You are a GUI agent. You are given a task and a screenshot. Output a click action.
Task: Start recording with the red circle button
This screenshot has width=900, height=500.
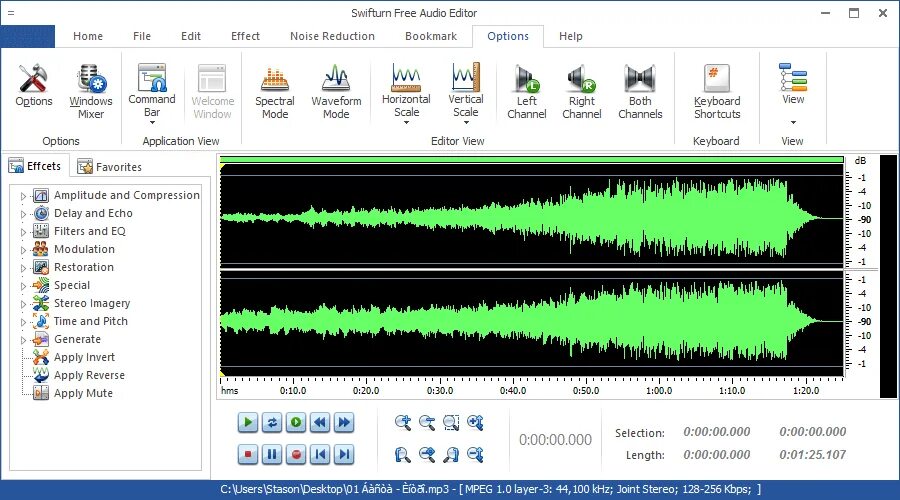coord(296,455)
